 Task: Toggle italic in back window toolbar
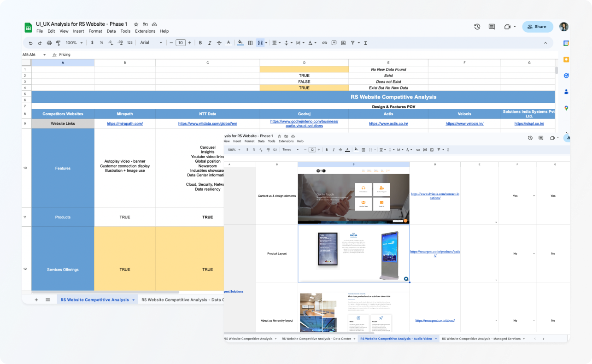tap(210, 43)
